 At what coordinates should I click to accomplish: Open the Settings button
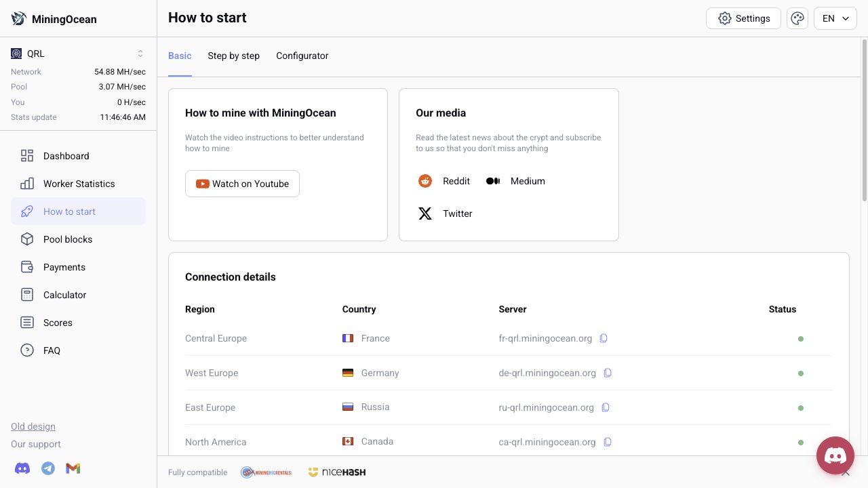743,18
